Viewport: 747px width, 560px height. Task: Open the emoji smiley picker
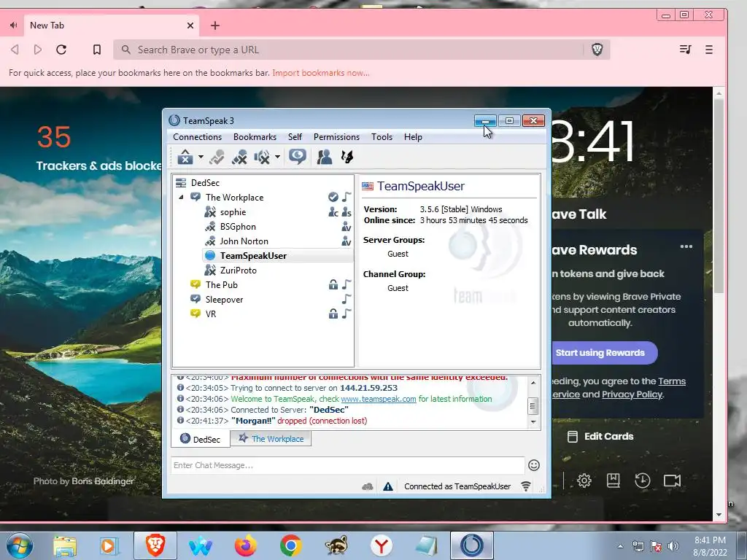pos(533,465)
